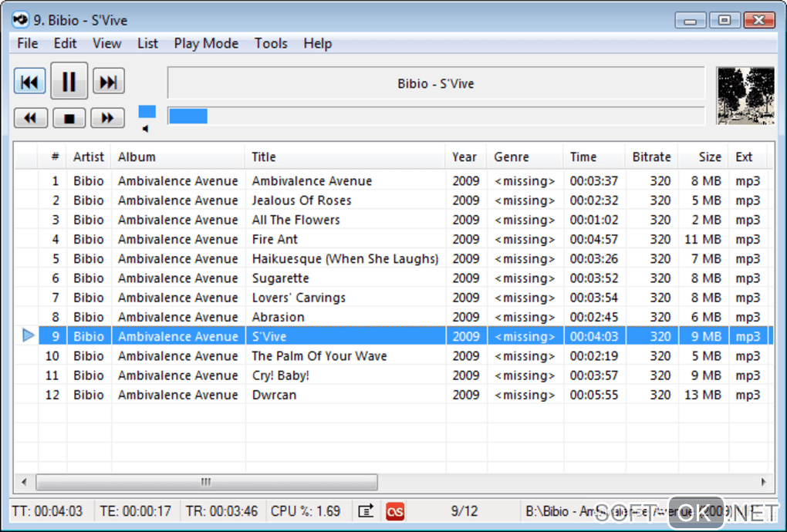The image size is (787, 532).
Task: Sort playlist by Genre column header
Action: click(525, 157)
